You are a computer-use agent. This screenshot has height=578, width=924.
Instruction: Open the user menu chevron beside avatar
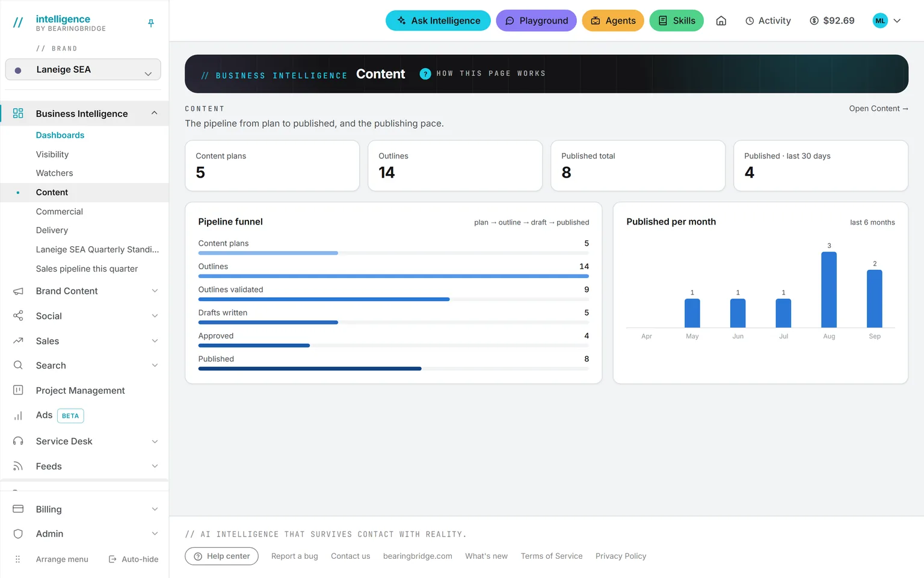click(897, 20)
